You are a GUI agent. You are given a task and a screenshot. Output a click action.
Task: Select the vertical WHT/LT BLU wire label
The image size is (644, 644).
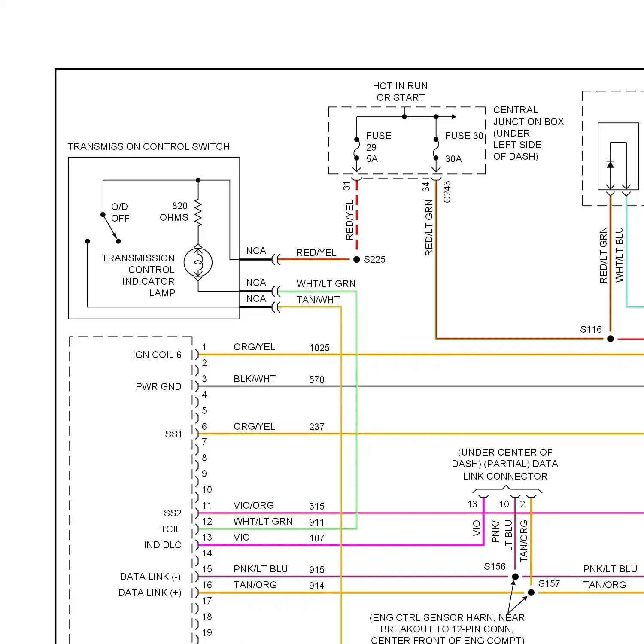619,255
